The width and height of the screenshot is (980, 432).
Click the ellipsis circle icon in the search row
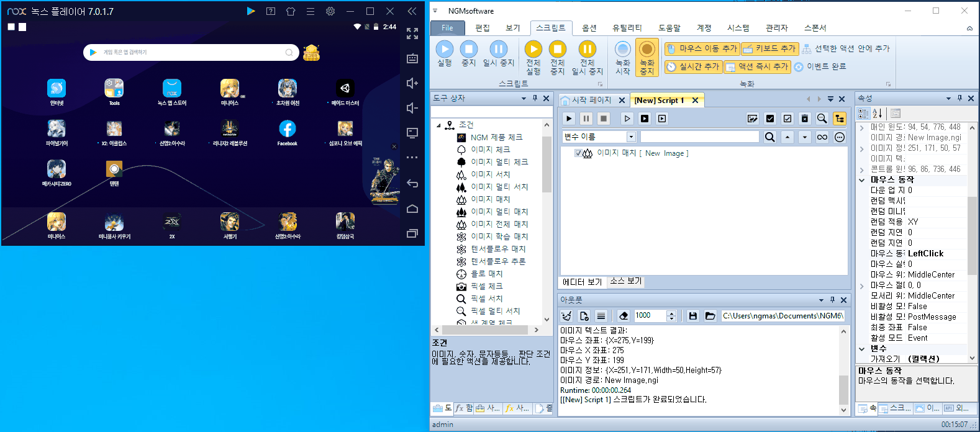tap(840, 137)
